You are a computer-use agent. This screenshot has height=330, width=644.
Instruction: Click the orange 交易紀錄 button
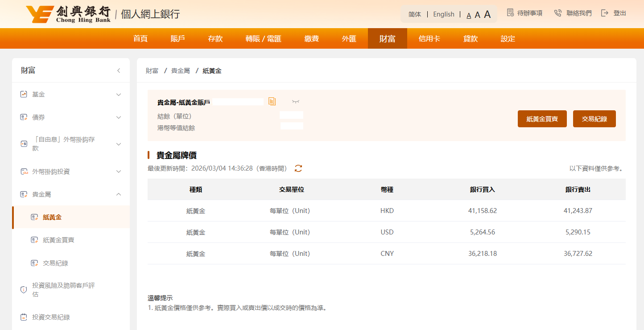point(594,119)
